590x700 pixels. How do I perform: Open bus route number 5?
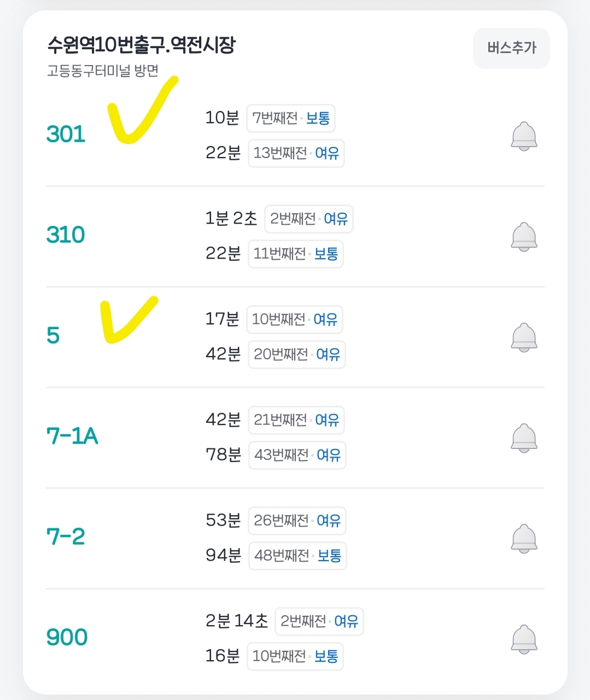tap(53, 335)
